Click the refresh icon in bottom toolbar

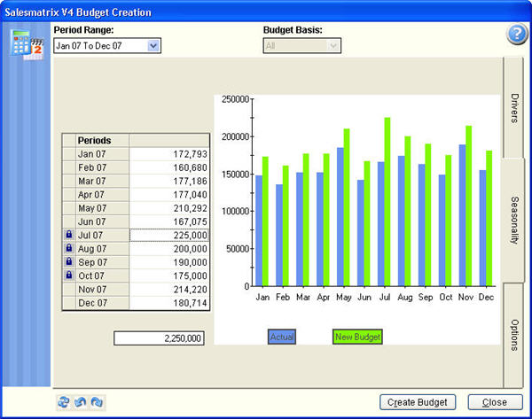click(64, 401)
